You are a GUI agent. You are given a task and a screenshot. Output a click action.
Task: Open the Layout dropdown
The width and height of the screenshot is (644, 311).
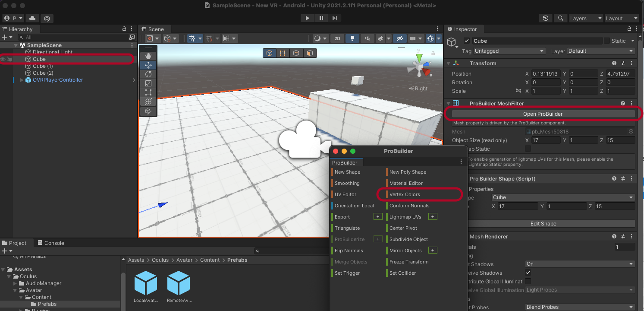pos(621,18)
